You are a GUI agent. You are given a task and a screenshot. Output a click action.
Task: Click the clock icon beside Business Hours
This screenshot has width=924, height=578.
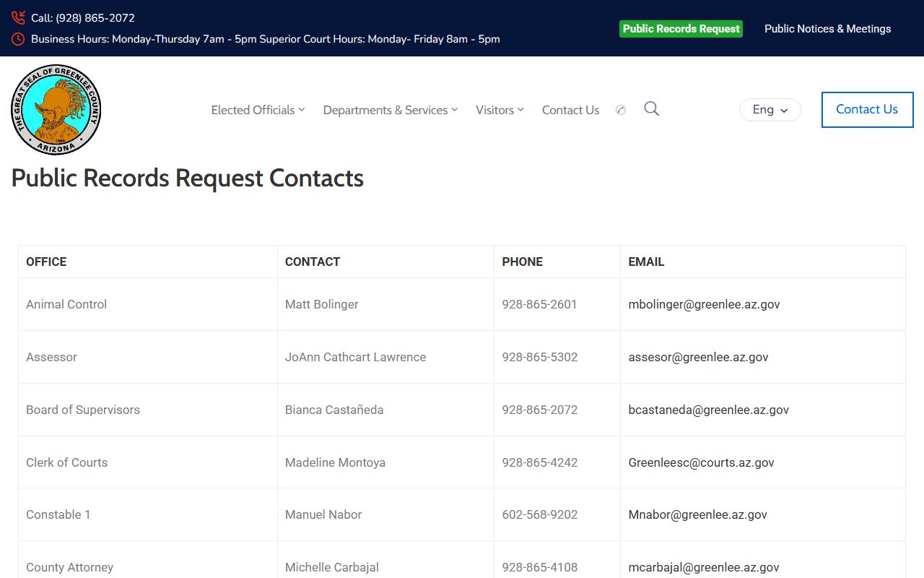[18, 39]
